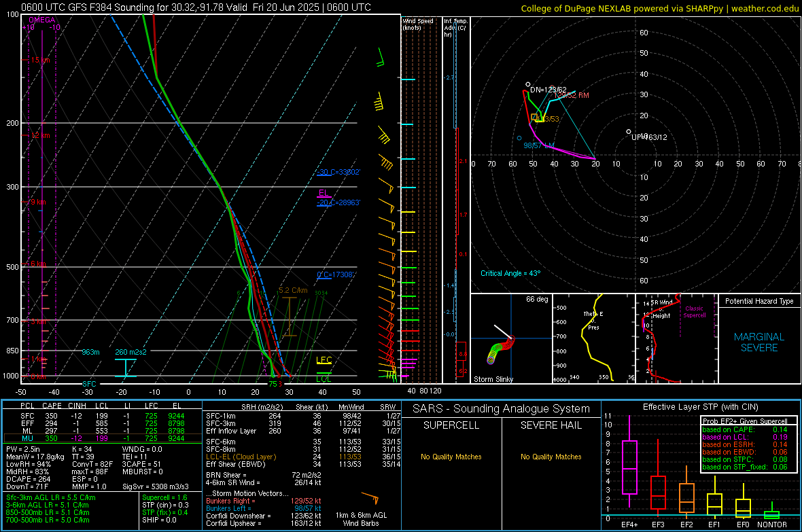802x532 pixels.
Task: Click the 98/57 LM storm motion label
Action: [x=538, y=146]
